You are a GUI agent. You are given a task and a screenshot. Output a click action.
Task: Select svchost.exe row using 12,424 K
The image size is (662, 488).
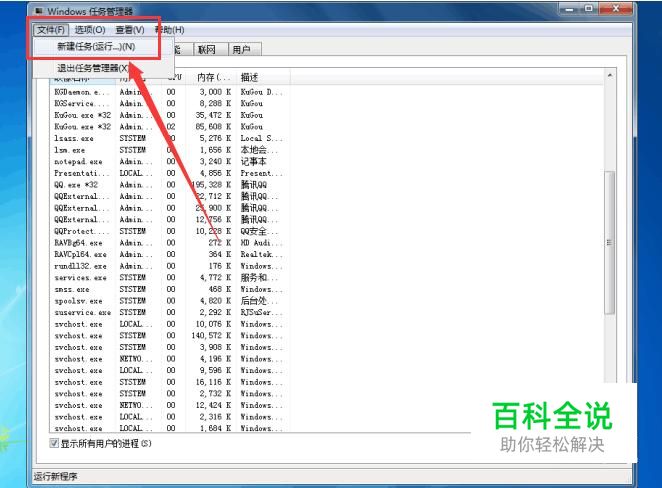click(x=169, y=405)
